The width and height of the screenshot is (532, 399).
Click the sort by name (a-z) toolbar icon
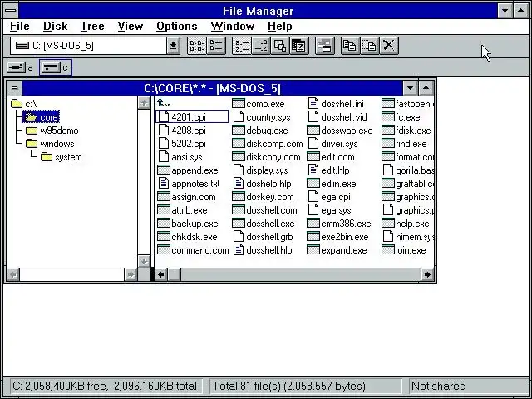242,46
